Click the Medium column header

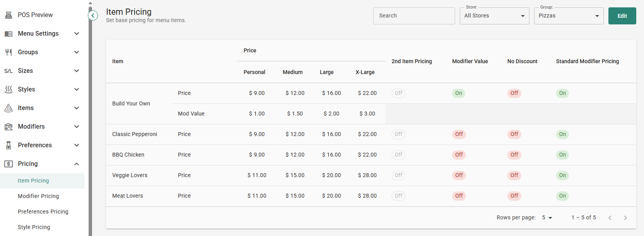pos(293,72)
